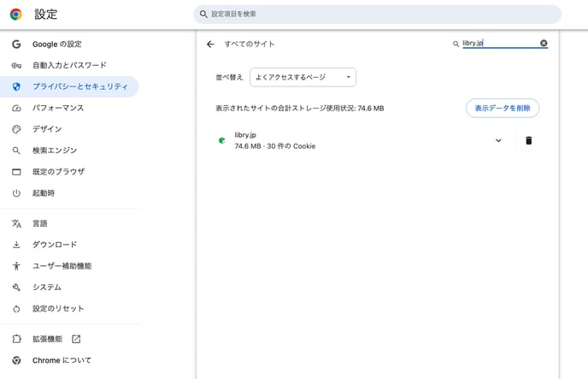Click the power icon for startup

click(x=16, y=193)
